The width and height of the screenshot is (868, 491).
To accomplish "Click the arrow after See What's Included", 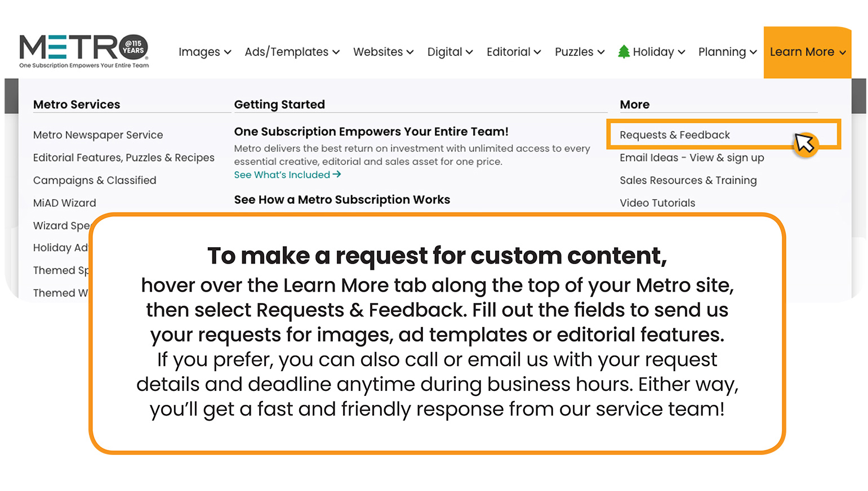I will click(x=337, y=175).
